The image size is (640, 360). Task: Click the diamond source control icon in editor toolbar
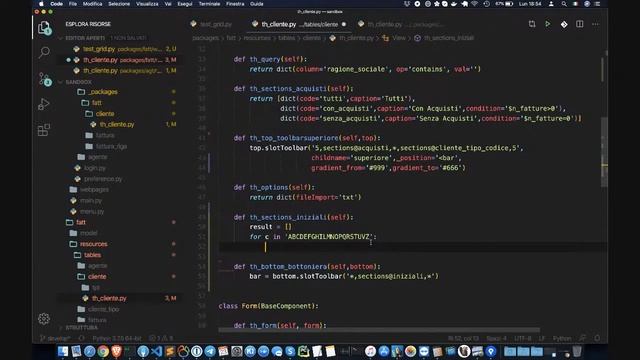click(x=564, y=24)
